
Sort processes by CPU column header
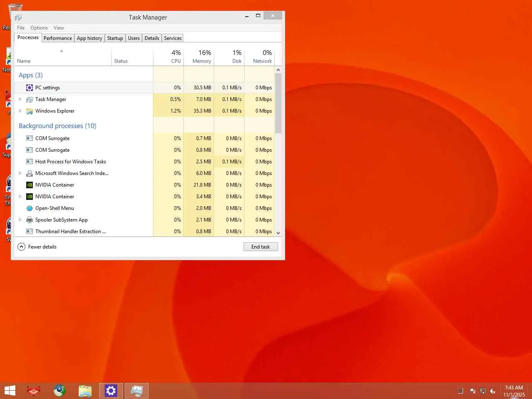pos(168,57)
